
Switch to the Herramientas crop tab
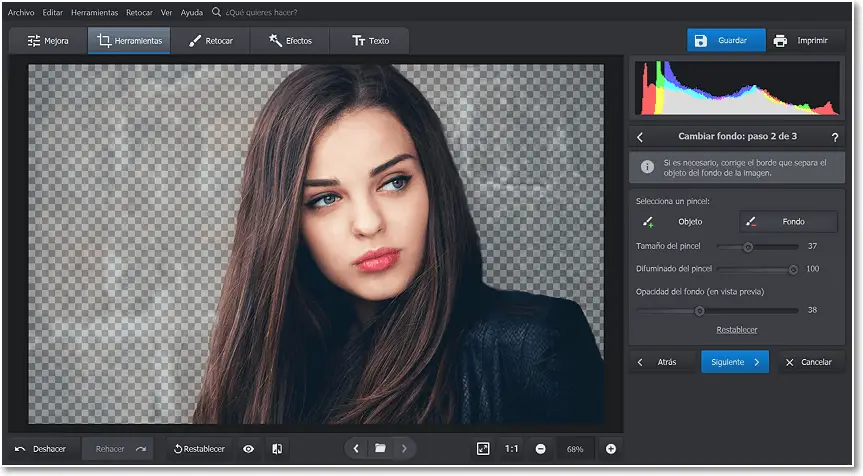pos(129,41)
